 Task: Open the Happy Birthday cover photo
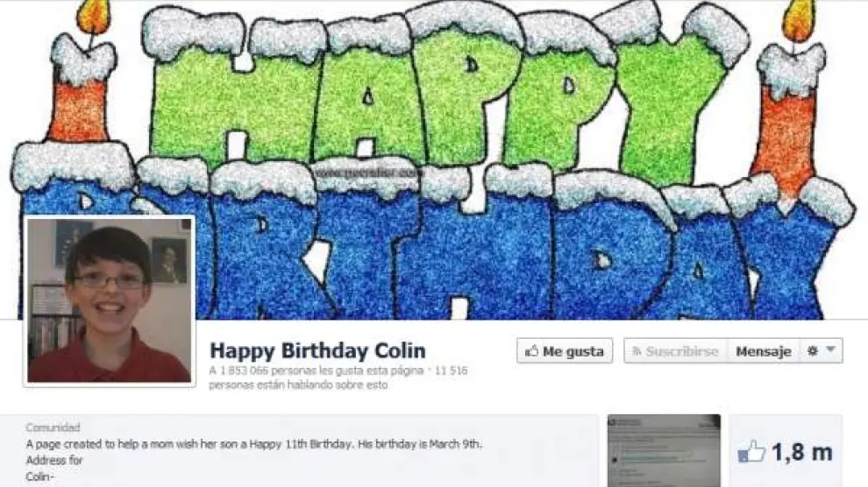[x=434, y=159]
